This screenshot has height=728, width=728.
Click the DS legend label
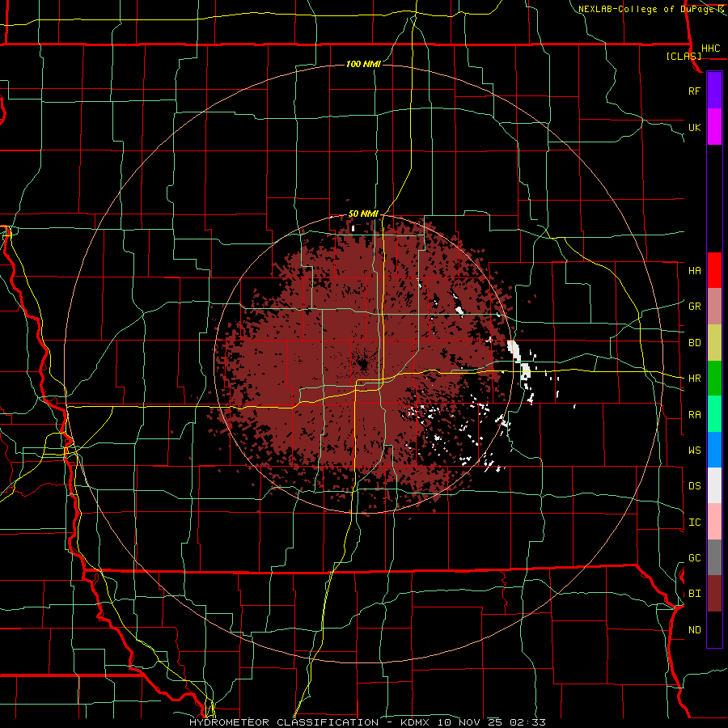[x=694, y=485]
